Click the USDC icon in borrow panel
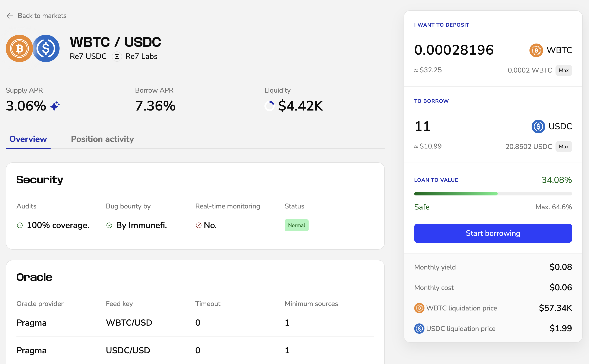The width and height of the screenshot is (589, 364). point(538,126)
